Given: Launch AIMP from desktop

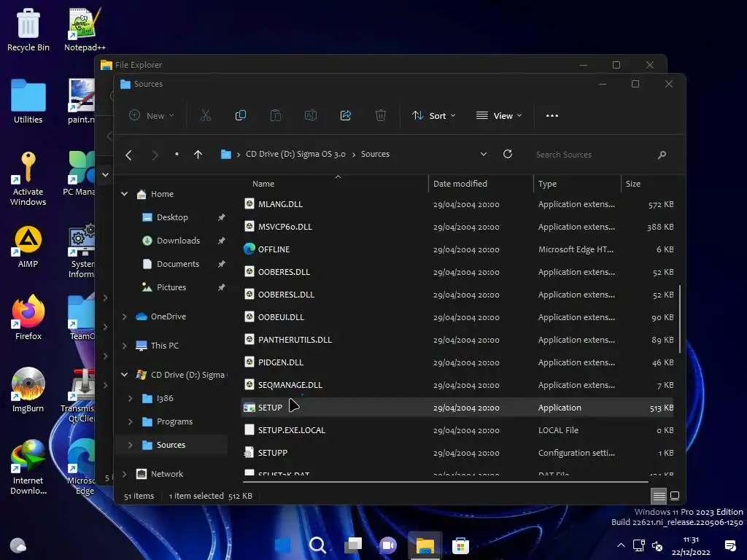Looking at the screenshot, I should (28, 246).
